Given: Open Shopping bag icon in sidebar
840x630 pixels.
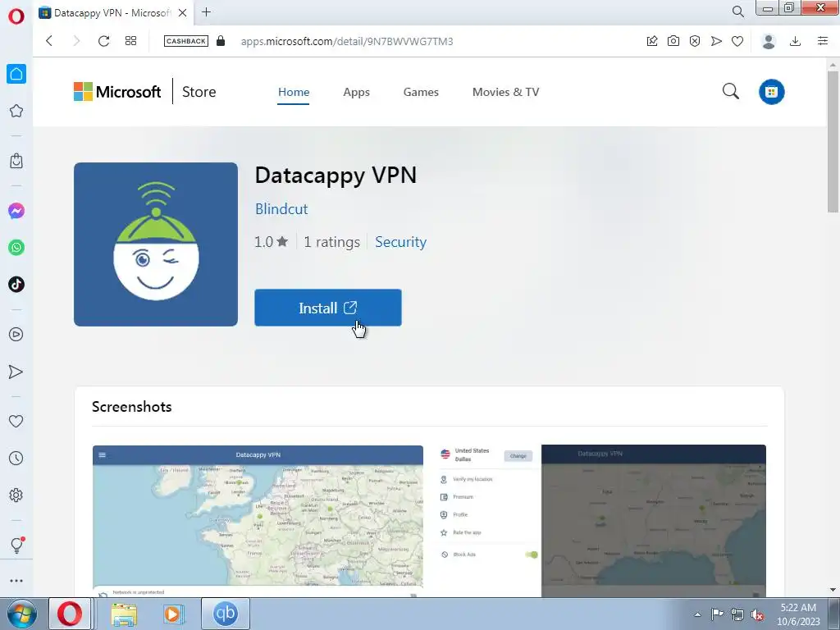Looking at the screenshot, I should pyautogui.click(x=16, y=161).
